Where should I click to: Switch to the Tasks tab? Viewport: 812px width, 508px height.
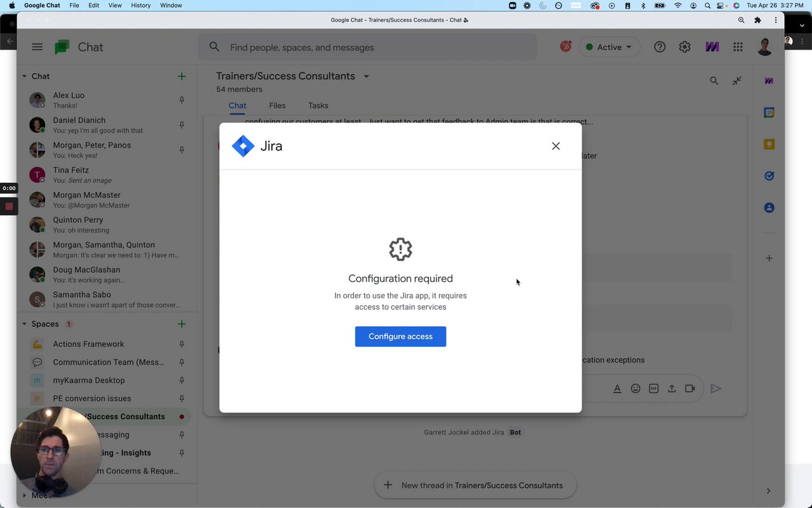click(318, 105)
